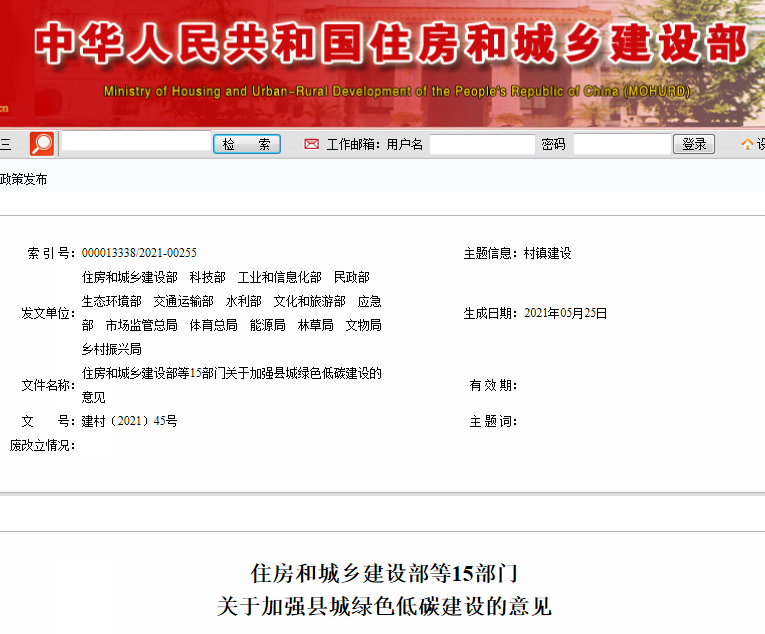Click the 废改立情况 field label
The image size is (765, 634).
click(42, 445)
